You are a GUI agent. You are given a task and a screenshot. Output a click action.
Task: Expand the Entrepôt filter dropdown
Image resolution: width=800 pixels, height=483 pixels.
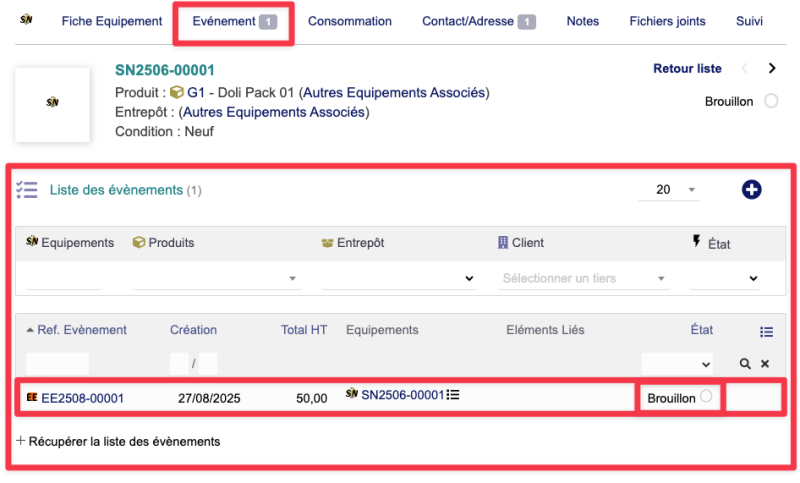coord(398,278)
